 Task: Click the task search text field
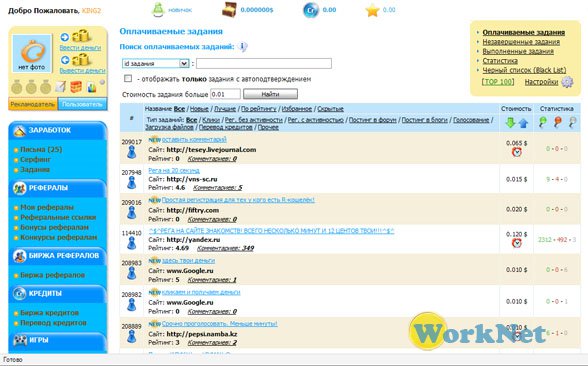click(264, 63)
